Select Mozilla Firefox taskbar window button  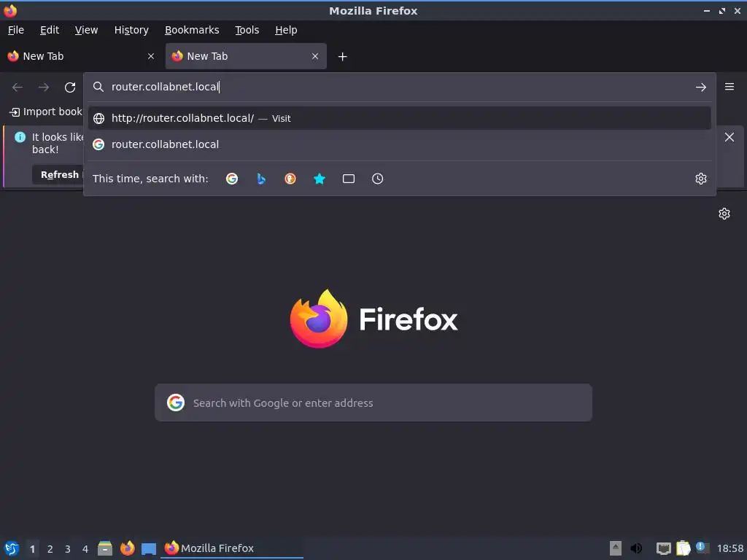[x=233, y=548]
